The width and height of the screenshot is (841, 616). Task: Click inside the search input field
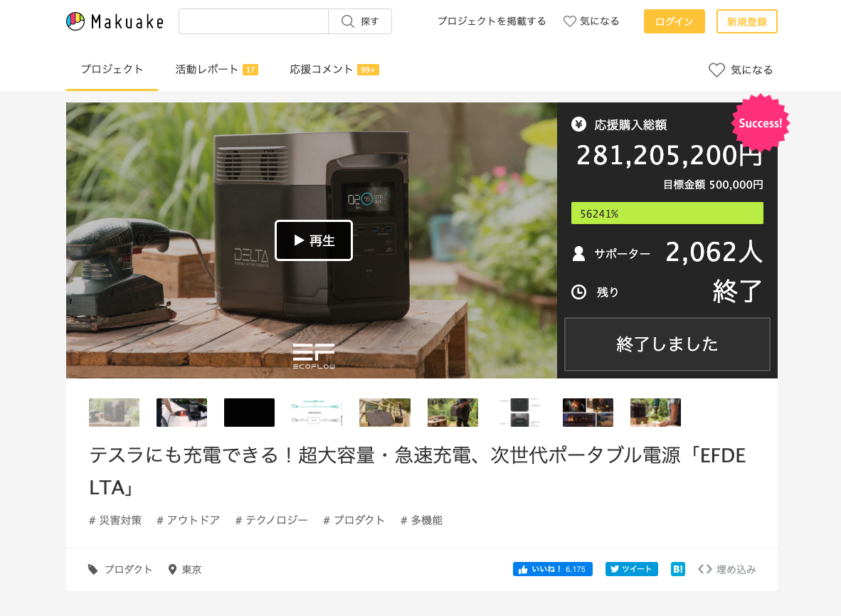click(253, 21)
